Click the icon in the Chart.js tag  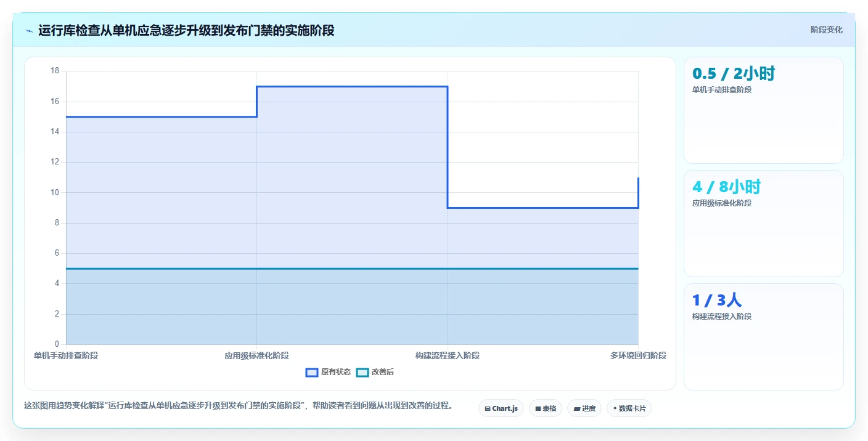488,408
